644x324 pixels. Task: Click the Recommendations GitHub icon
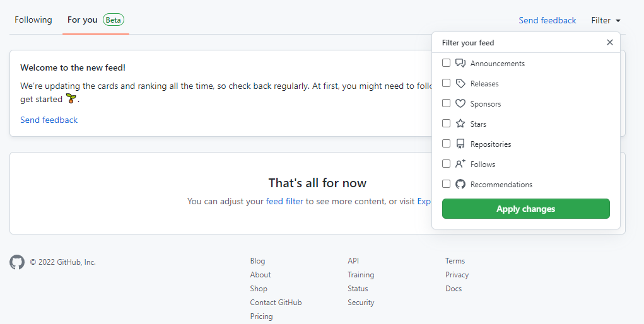(460, 184)
